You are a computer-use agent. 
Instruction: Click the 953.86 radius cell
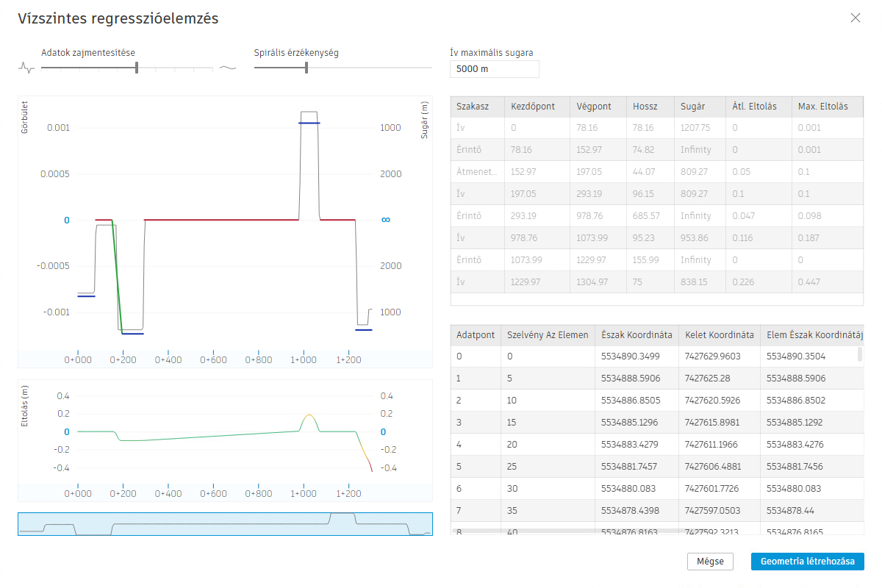[700, 238]
